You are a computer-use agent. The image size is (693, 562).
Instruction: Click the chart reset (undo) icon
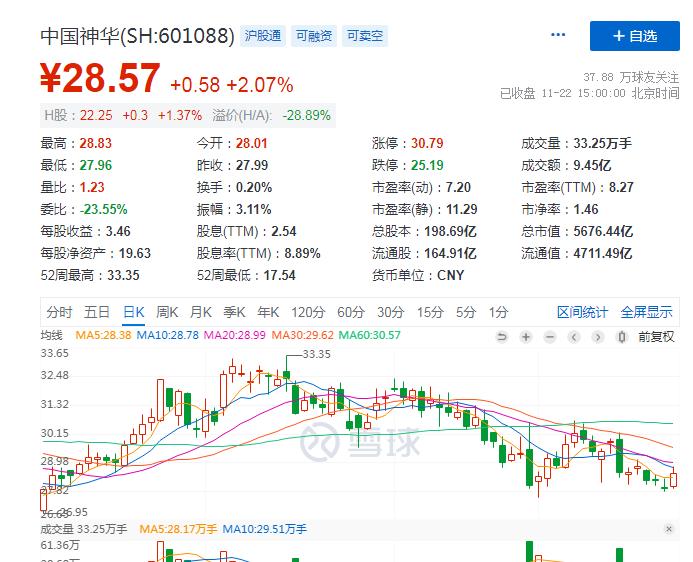coord(502,338)
